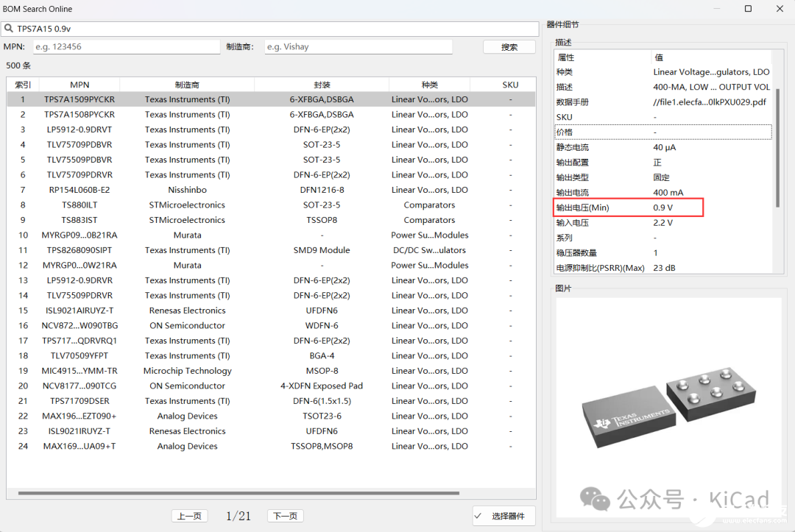Click DC/DC Sw...ulators category cell
795x532 pixels.
click(429, 250)
